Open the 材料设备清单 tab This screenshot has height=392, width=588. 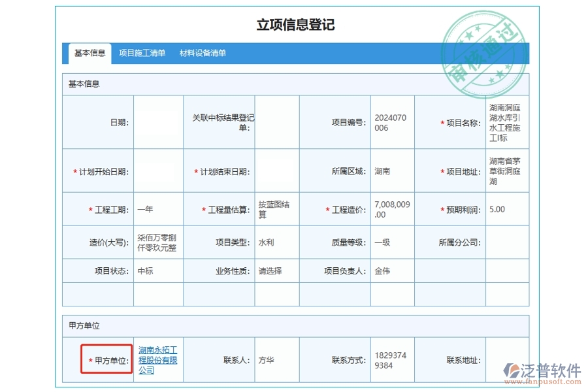pyautogui.click(x=203, y=54)
